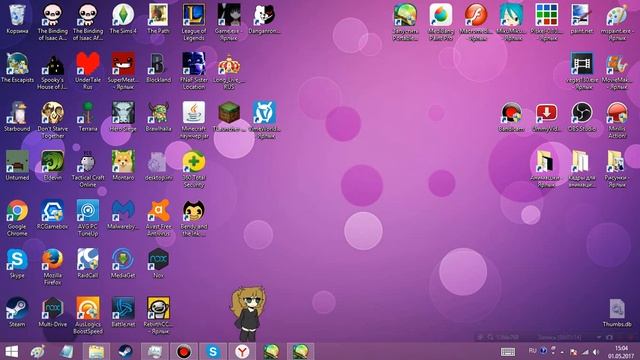Launch Hero Siege desktop shortcut
Image resolution: width=640 pixels, height=360 pixels.
pos(123,117)
